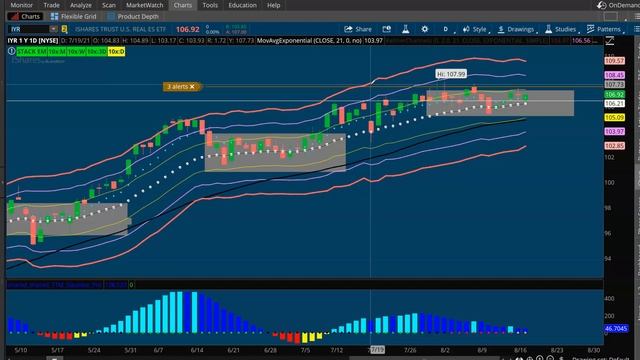Switch to the Analyze tab
This screenshot has height=360, width=640.
click(81, 5)
